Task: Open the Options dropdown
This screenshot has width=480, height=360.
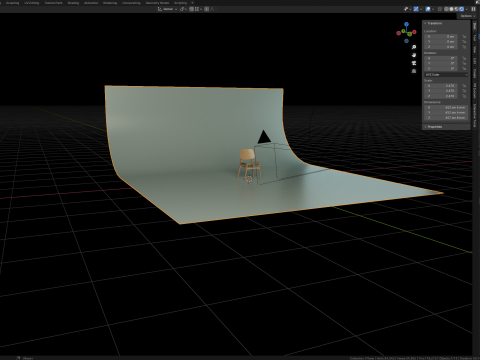Action: [467, 16]
